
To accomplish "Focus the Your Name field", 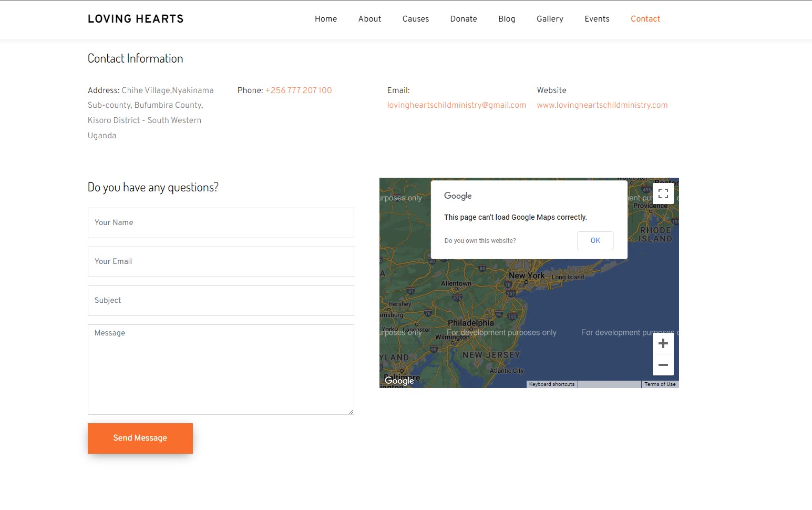I will click(221, 223).
